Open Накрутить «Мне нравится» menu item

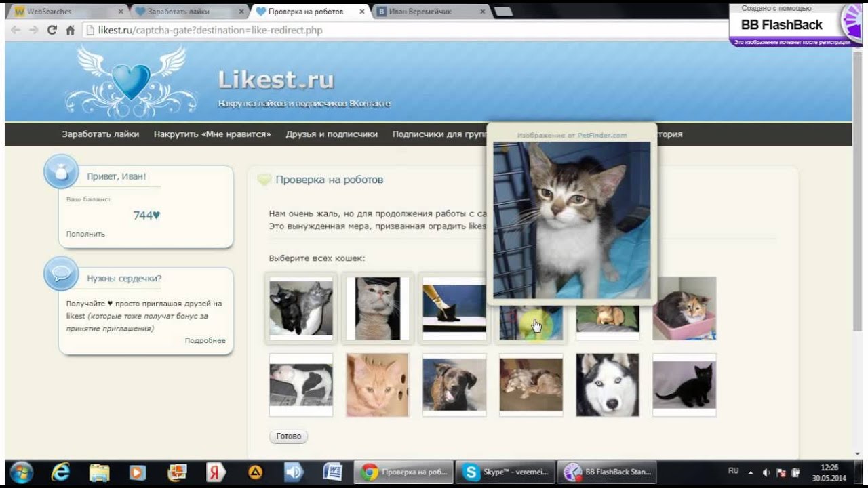pyautogui.click(x=212, y=134)
